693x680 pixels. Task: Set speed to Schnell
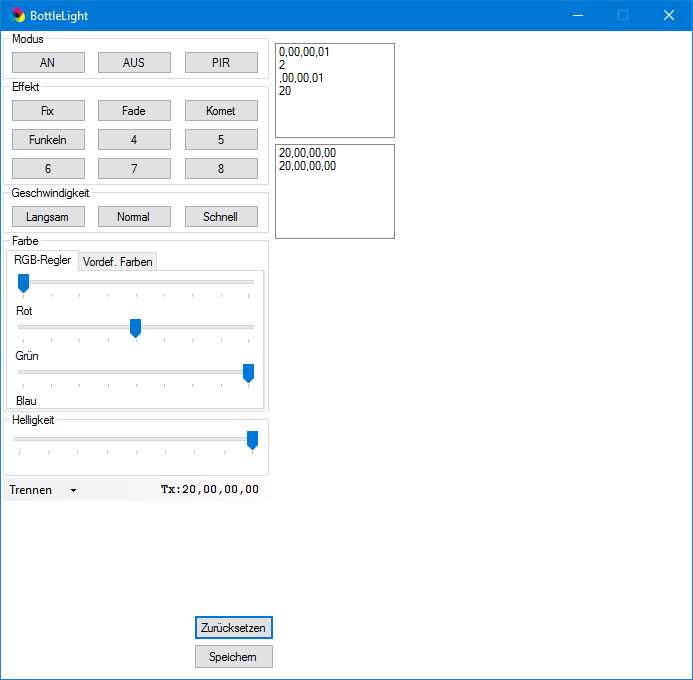(x=221, y=217)
